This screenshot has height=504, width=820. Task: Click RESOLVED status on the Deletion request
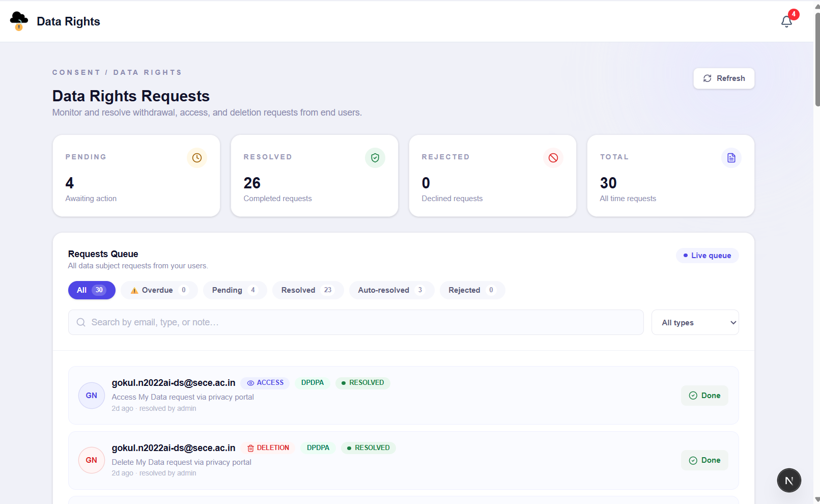click(369, 448)
